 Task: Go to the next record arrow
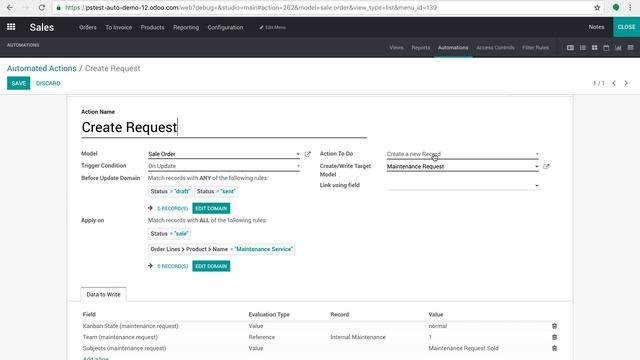coord(626,83)
